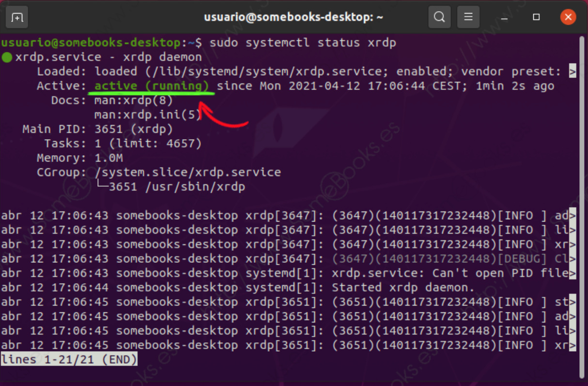Click the man:xrdp.ini(5) docs reference
This screenshot has height=386, width=588.
pos(148,115)
